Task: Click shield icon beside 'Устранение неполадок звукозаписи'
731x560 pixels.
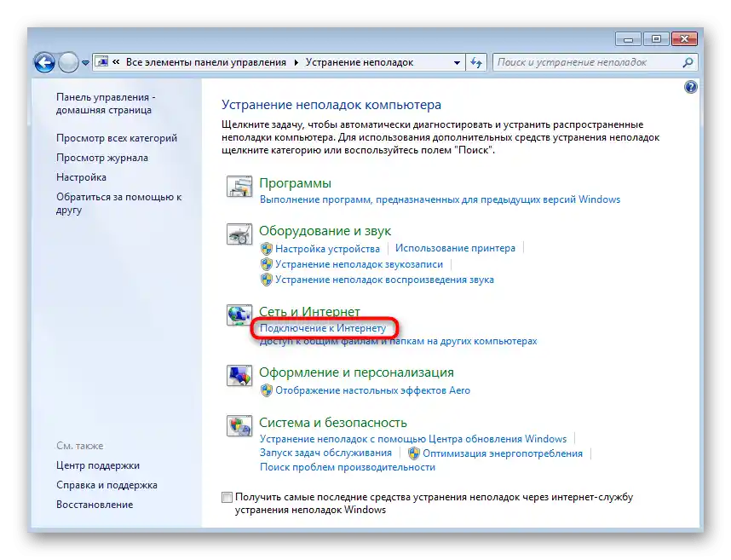Action: (x=266, y=264)
